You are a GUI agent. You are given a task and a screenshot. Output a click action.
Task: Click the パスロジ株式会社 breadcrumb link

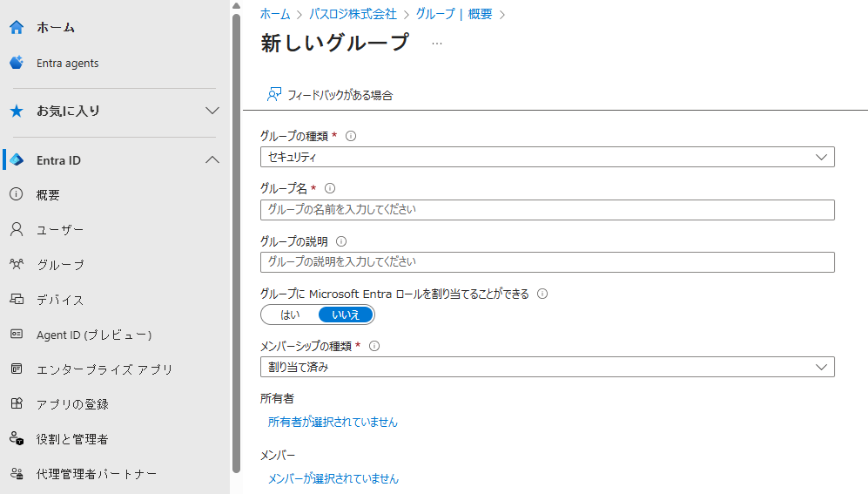point(353,14)
